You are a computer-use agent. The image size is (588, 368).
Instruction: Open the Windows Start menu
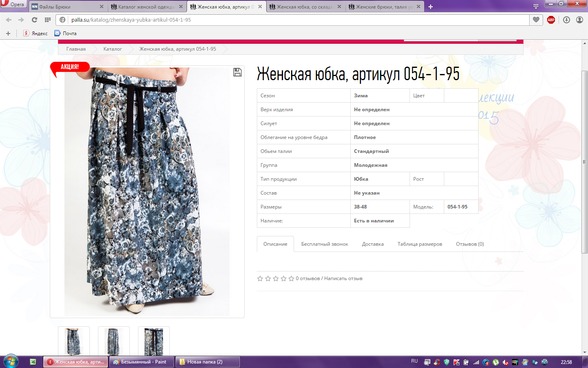pyautogui.click(x=11, y=361)
